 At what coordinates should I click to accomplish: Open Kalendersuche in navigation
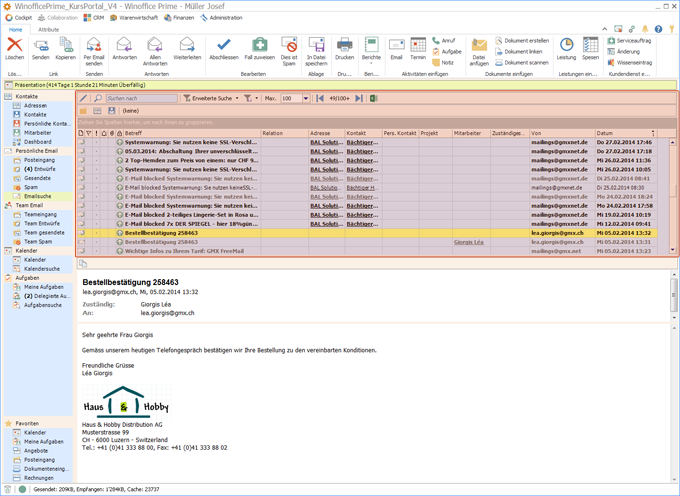[42, 269]
